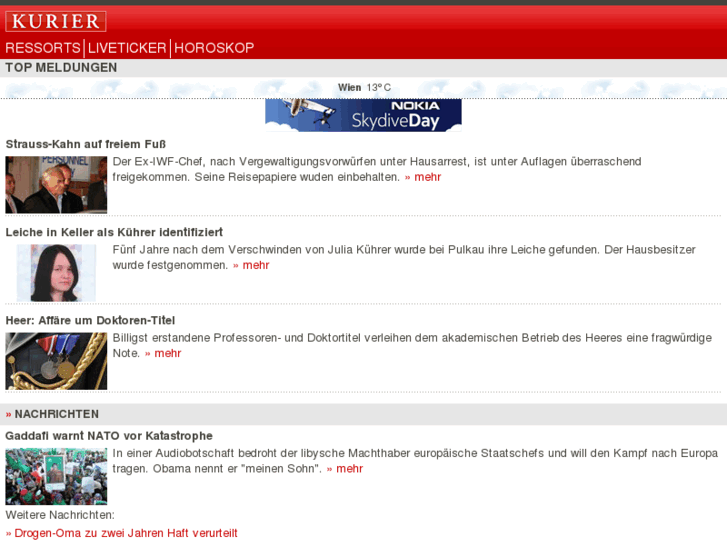
Task: Click the Strauss-Kahn summary text about Ex-IWF-Chef
Action: pos(377,169)
